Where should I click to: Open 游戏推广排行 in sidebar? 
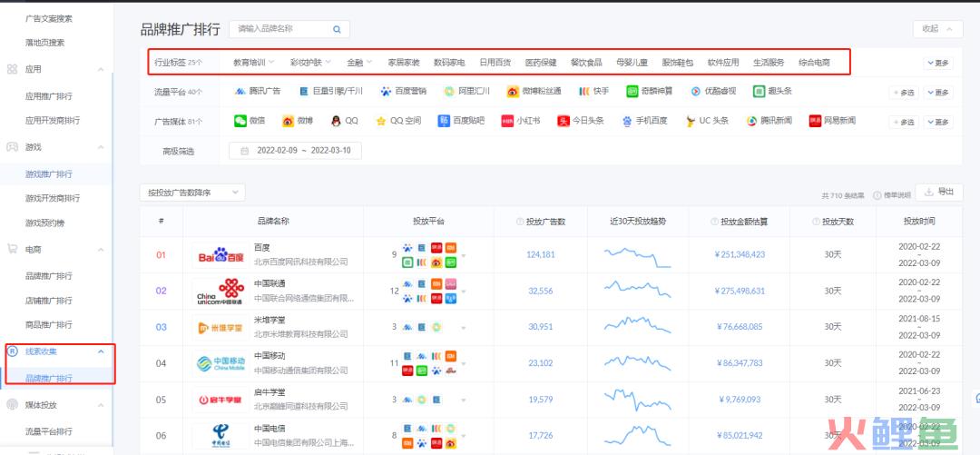[49, 174]
